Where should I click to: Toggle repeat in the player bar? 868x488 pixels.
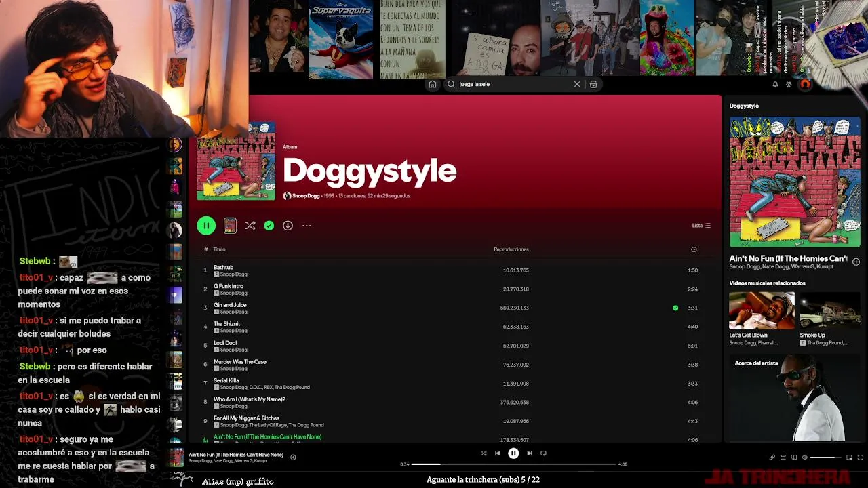click(543, 453)
